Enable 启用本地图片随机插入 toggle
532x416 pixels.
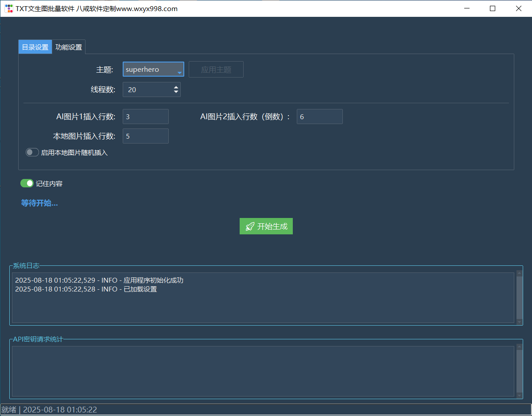32,152
